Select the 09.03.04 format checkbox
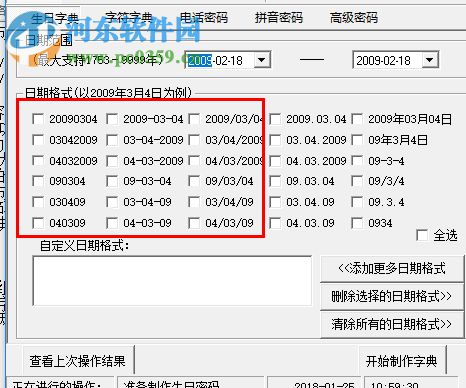Screen dimensions: 466x388 point(275,181)
